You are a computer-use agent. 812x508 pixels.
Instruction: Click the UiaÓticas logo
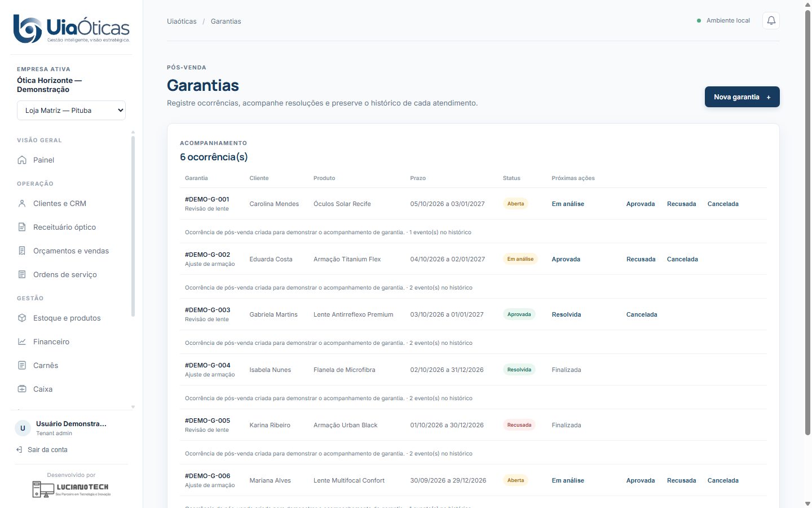[72, 28]
